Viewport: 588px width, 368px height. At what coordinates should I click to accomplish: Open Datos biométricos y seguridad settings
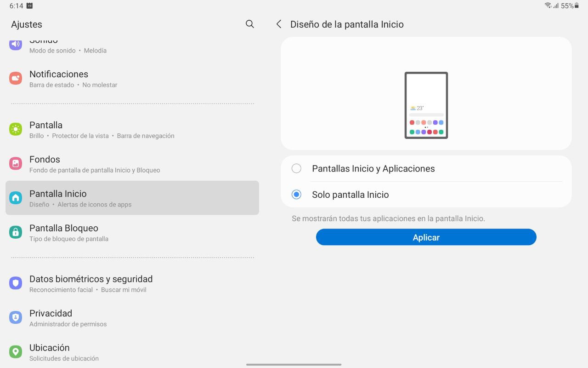91,279
